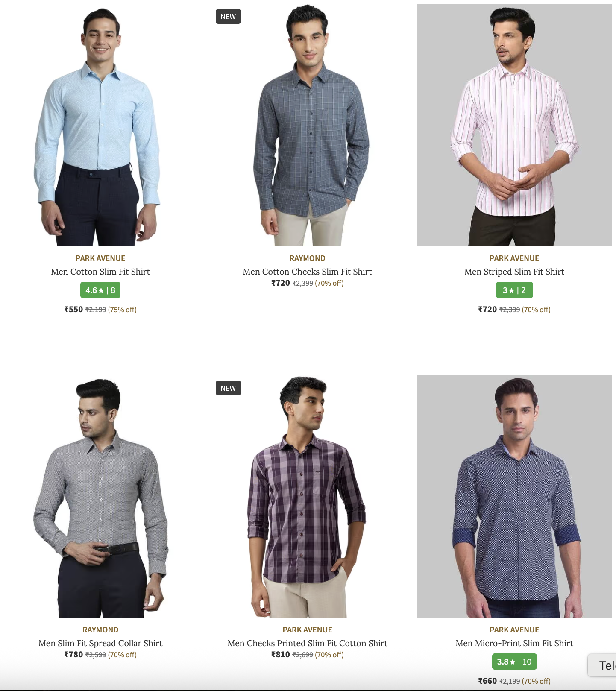The height and width of the screenshot is (691, 616).
Task: Click the Men Striped Slim Fit Shirt title
Action: tap(514, 272)
